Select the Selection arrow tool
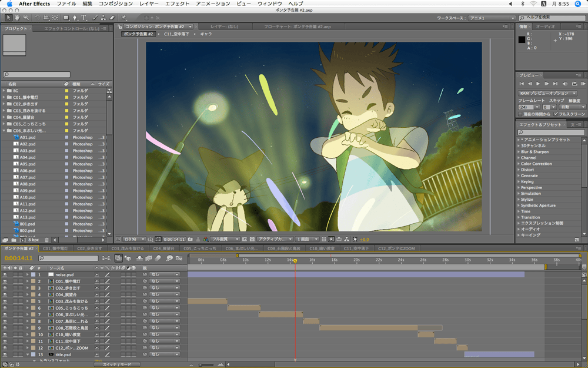588x368 pixels. (x=8, y=18)
